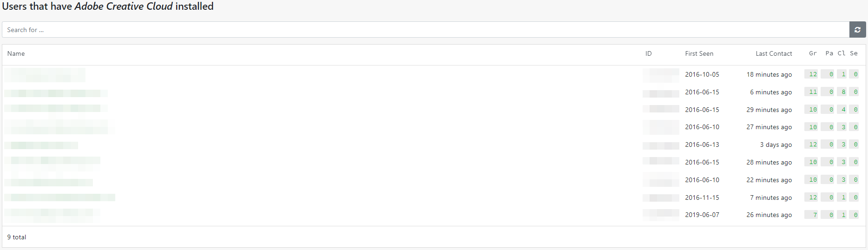Click badge 4 in the 29 minutes ago row
Image resolution: width=868 pixels, height=250 pixels.
coord(842,110)
